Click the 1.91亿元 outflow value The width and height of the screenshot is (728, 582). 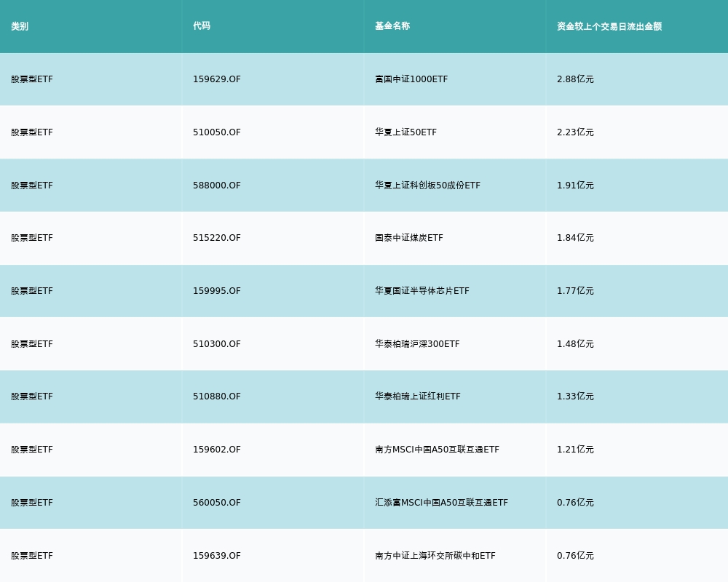575,186
